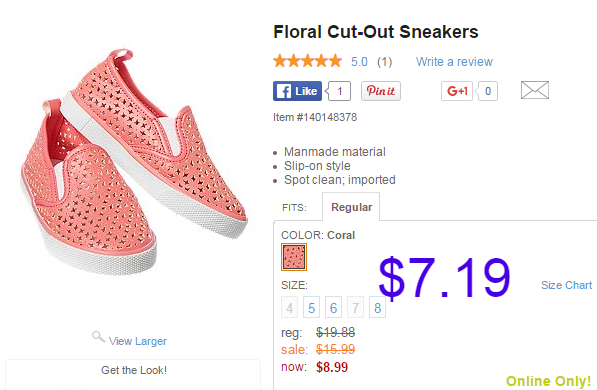Open the 5.0 rating score link
The height and width of the screenshot is (390, 597).
click(359, 61)
